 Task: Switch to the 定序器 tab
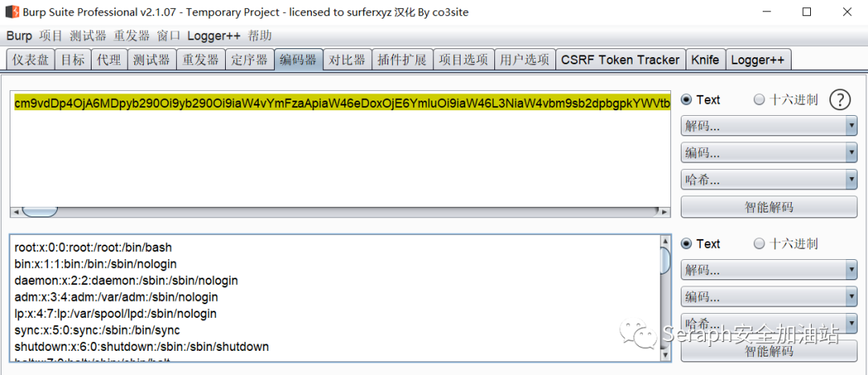click(249, 60)
